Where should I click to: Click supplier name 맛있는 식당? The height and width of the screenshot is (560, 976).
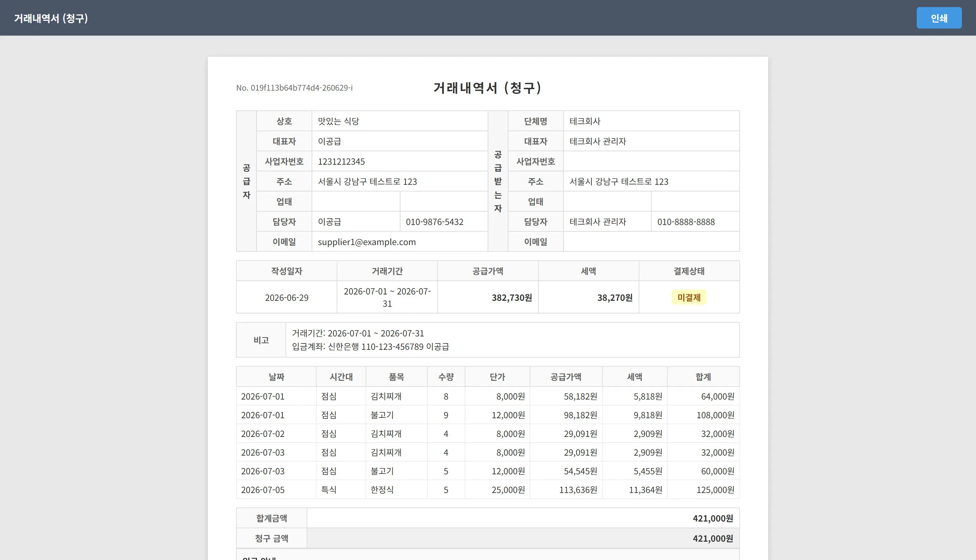pos(338,121)
